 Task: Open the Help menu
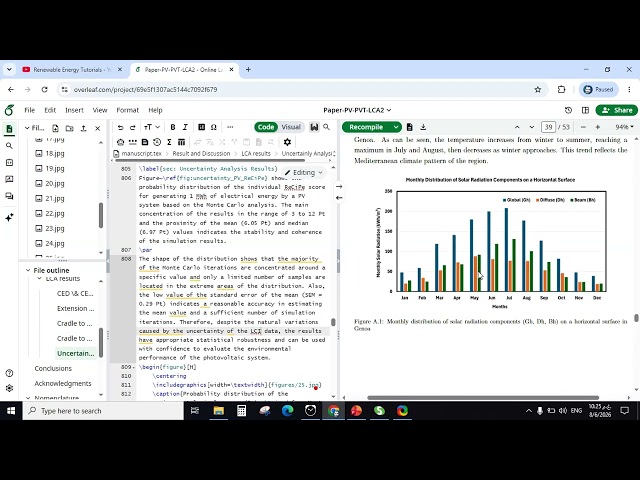pyautogui.click(x=155, y=110)
